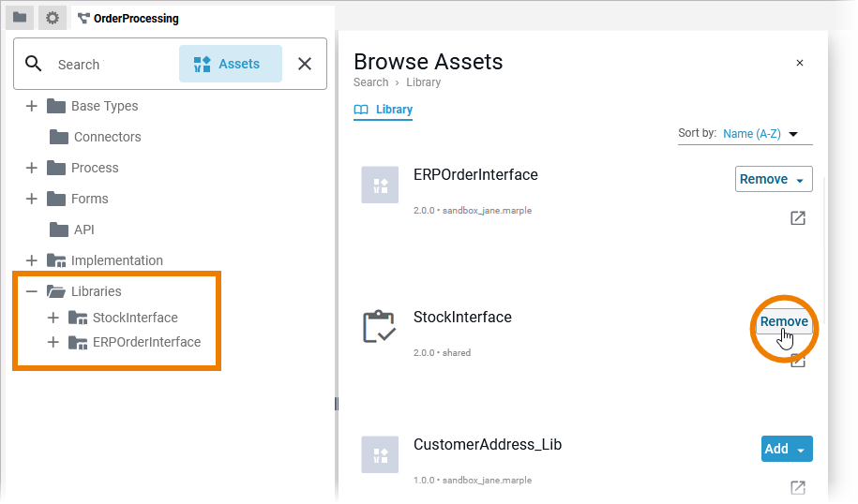Open CustomerAddress_Lib external link icon
The height and width of the screenshot is (504, 858).
point(798,487)
